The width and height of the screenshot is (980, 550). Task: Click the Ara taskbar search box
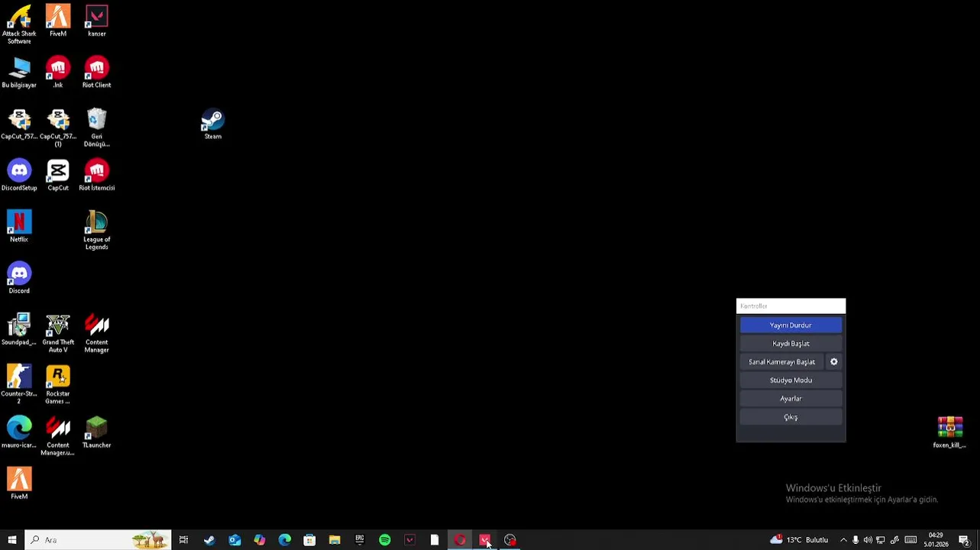98,540
